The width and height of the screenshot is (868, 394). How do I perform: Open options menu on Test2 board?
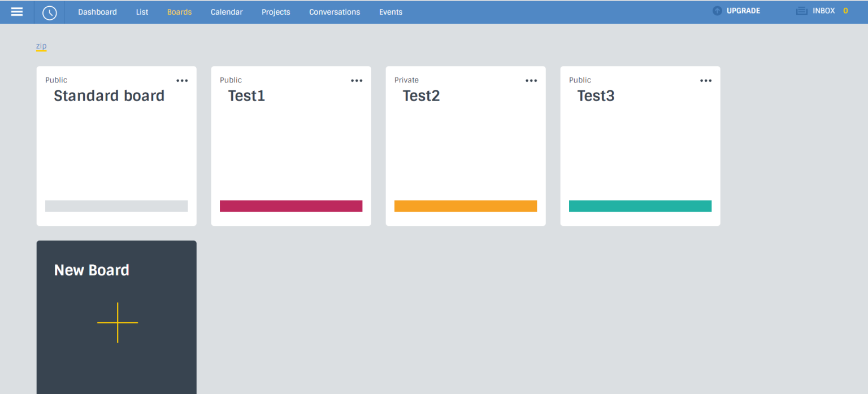click(531, 80)
